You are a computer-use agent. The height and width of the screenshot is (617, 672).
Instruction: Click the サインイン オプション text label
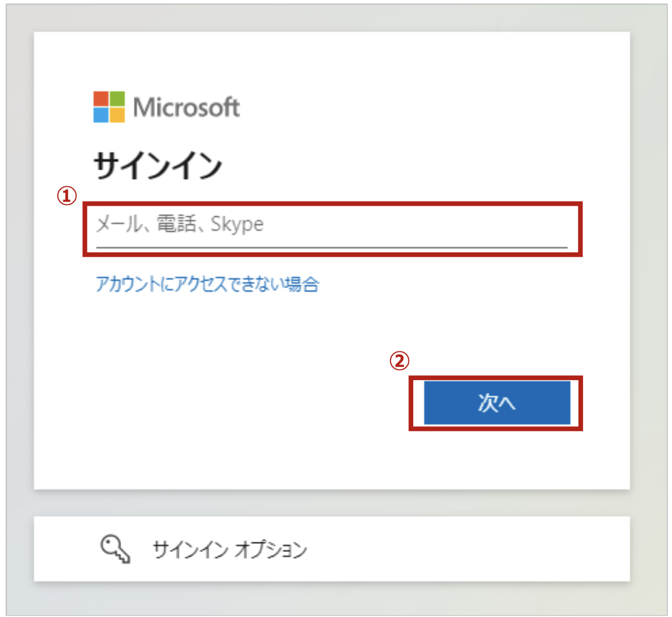(230, 549)
